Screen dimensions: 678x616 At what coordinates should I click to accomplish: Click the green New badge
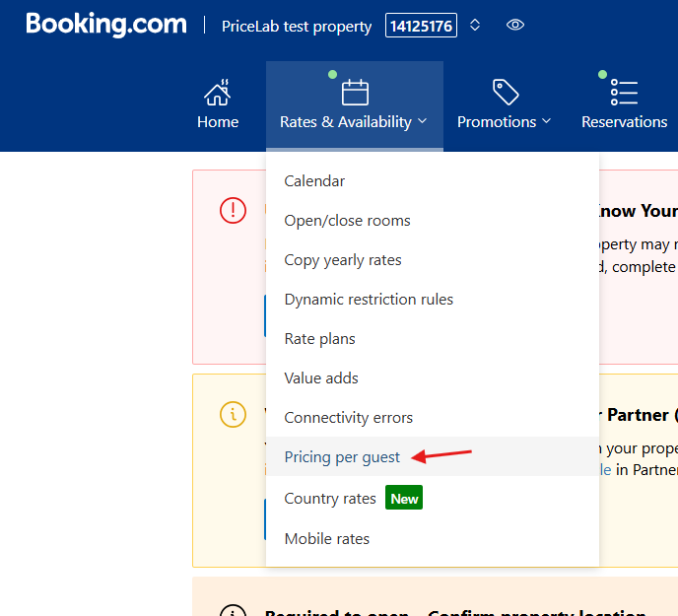pos(404,498)
